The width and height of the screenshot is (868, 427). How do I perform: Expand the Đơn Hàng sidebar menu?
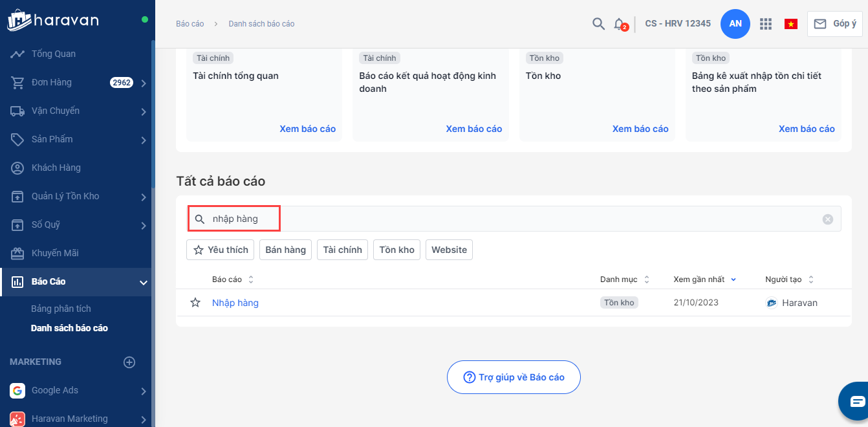tap(143, 83)
